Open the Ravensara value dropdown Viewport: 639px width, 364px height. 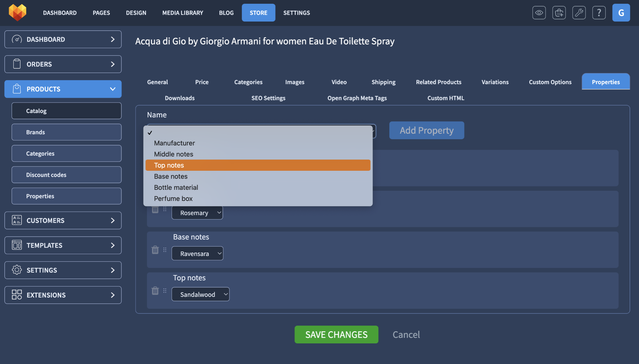pos(198,253)
